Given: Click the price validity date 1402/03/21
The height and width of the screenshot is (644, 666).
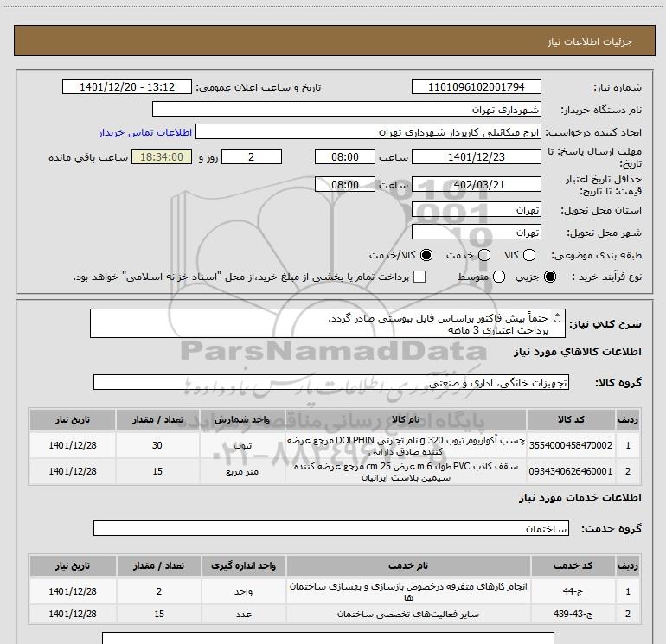Looking at the screenshot, I should point(476,184).
